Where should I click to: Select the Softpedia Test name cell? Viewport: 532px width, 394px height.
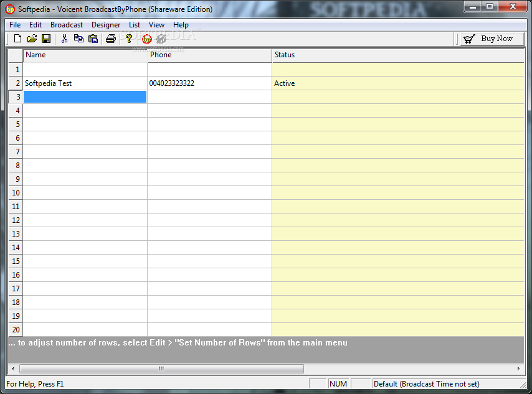click(x=85, y=83)
